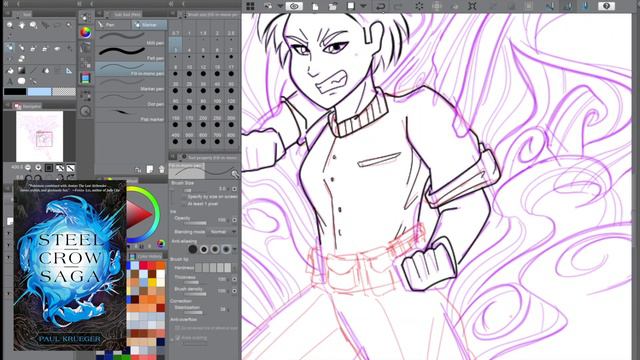Click the clear layer icon in command bar
Screen dimensions: 640x360
click(419, 6)
